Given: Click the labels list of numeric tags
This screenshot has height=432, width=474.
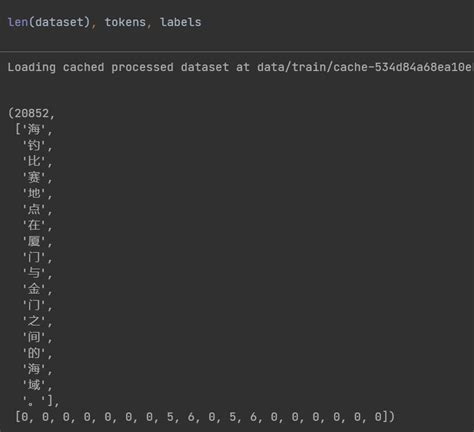Looking at the screenshot, I should point(202,417).
